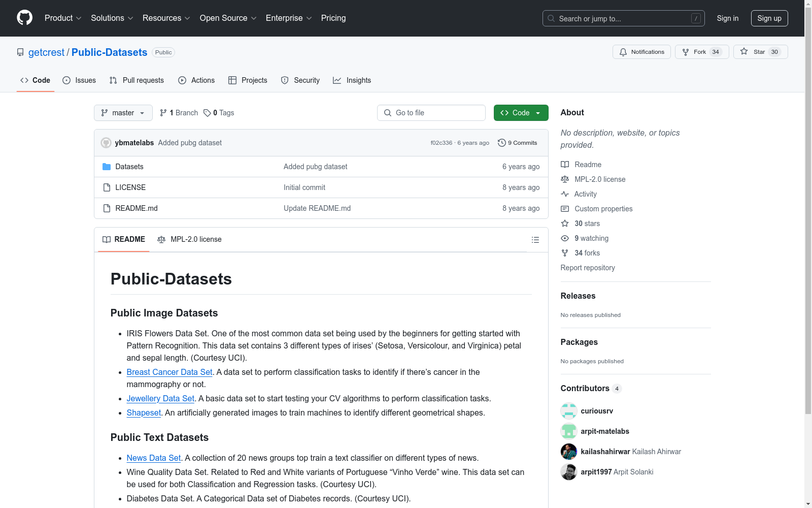Click the Report repository link
The image size is (812, 508).
click(x=588, y=268)
